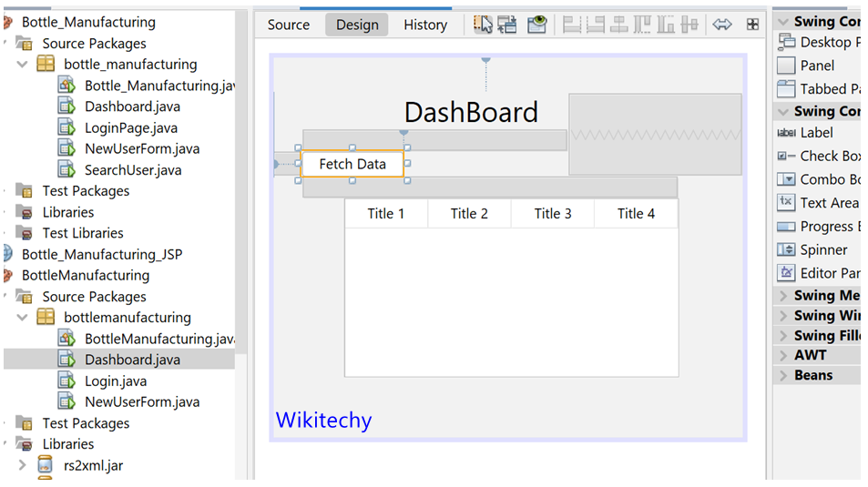The image size is (868, 487).
Task: Open the History tab
Action: [x=425, y=25]
